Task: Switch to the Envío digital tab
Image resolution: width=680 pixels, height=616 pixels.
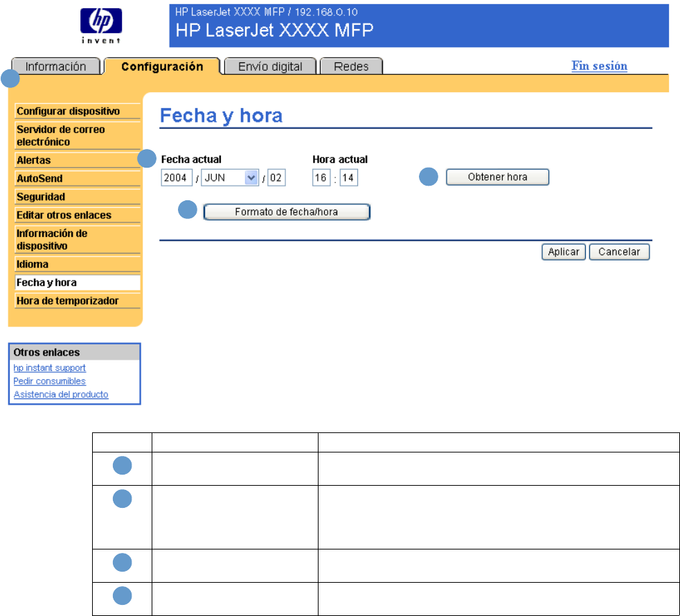Action: pos(270,67)
